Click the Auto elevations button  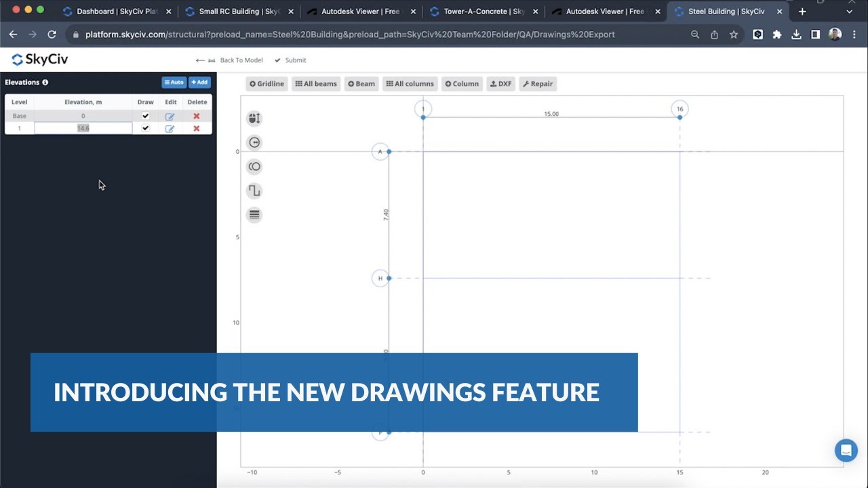click(174, 82)
